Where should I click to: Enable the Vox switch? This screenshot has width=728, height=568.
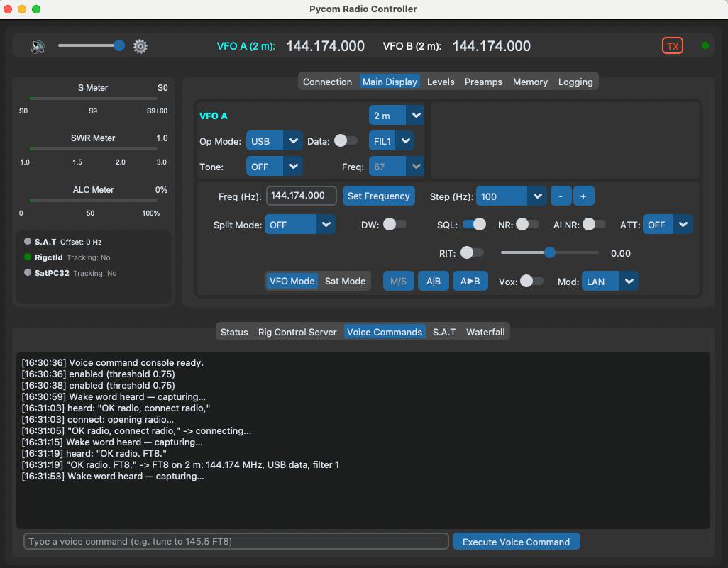tap(531, 282)
